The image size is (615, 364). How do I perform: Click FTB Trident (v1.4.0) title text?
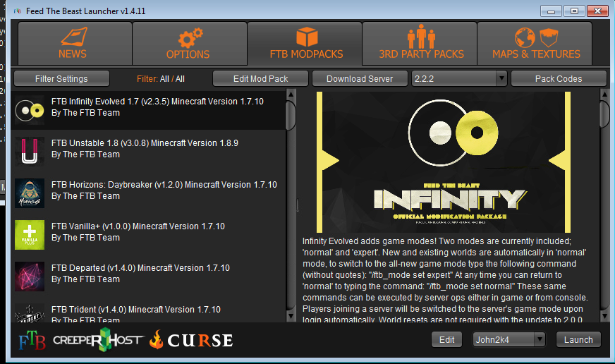[x=135, y=309]
